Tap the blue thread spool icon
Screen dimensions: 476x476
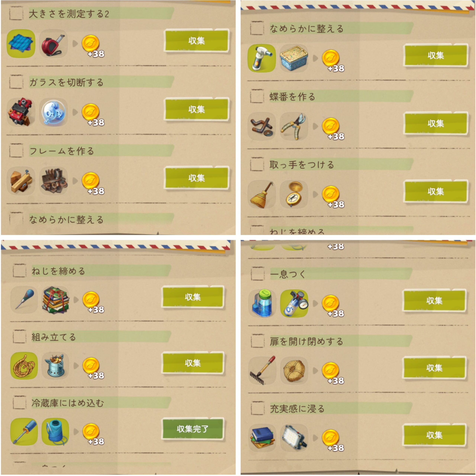point(55,432)
